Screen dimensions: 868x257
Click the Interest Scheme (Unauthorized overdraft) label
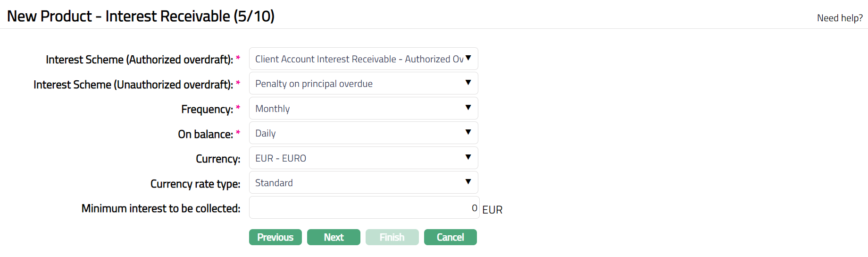pyautogui.click(x=133, y=85)
